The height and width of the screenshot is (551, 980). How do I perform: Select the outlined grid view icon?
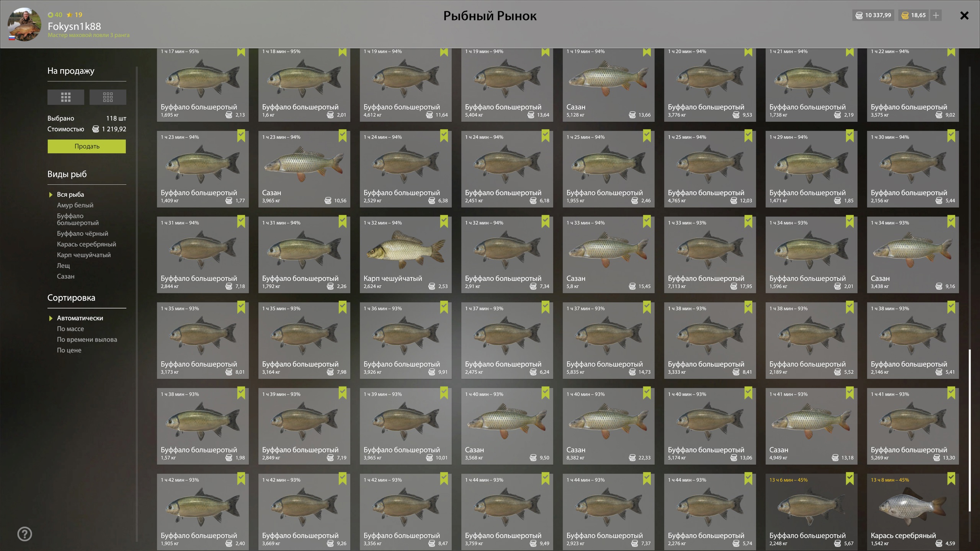(x=108, y=97)
